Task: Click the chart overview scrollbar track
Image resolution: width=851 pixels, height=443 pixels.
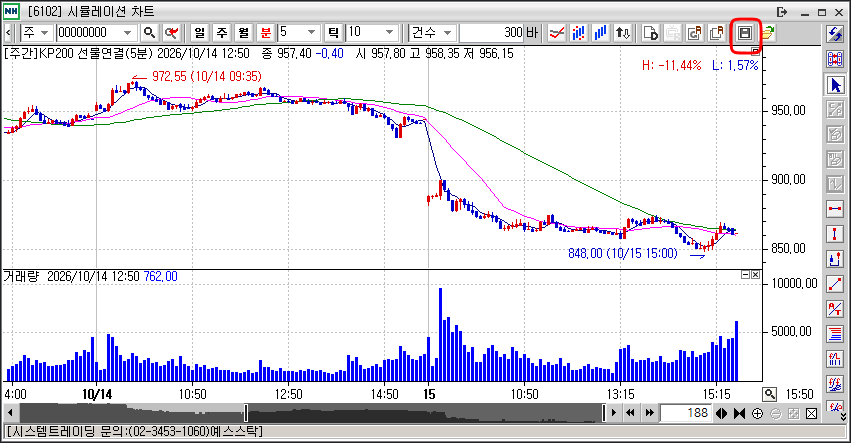Action: (312, 413)
